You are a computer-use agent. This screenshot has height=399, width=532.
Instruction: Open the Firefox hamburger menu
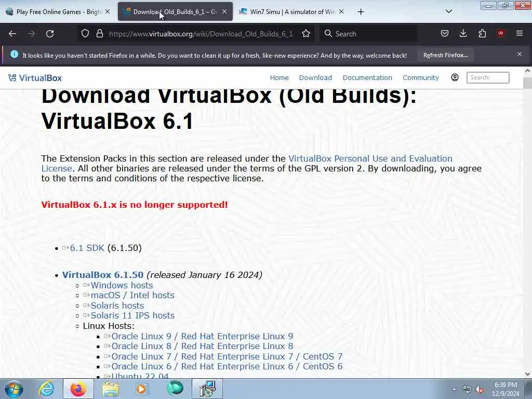point(520,33)
